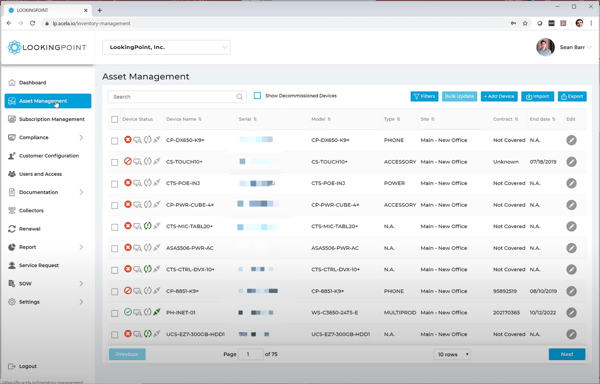Click the Bulk Update button

pos(460,96)
